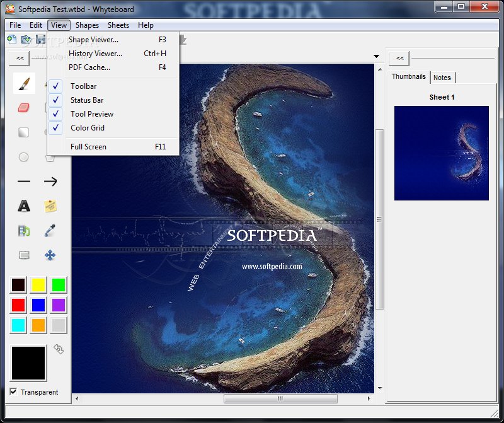Click the vertical scrollbar thumb
Image resolution: width=504 pixels, height=423 pixels.
(x=380, y=219)
